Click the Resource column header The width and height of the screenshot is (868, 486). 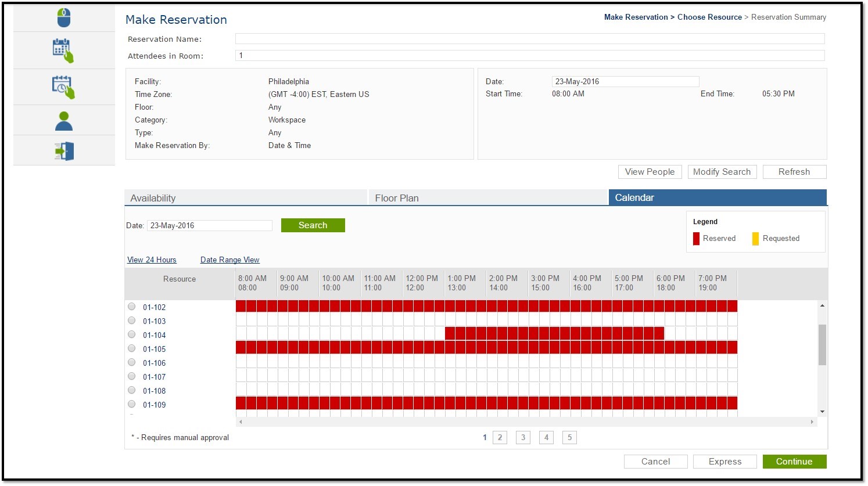tap(180, 279)
